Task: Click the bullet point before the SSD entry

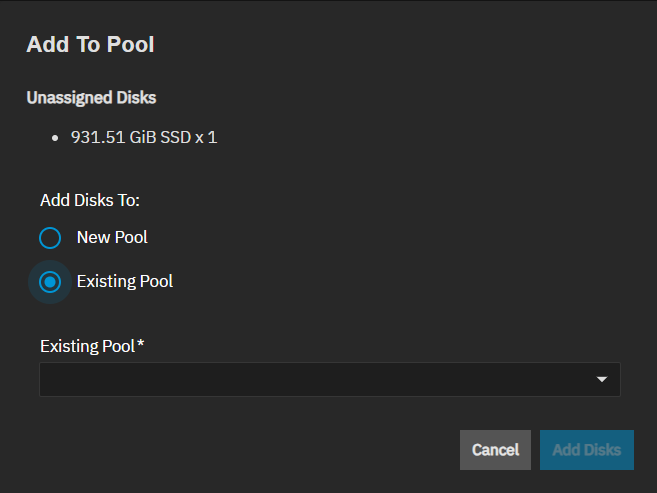Action: [55, 138]
